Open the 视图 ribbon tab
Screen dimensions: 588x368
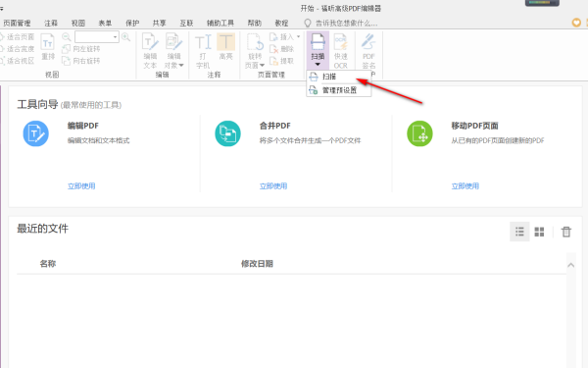78,24
